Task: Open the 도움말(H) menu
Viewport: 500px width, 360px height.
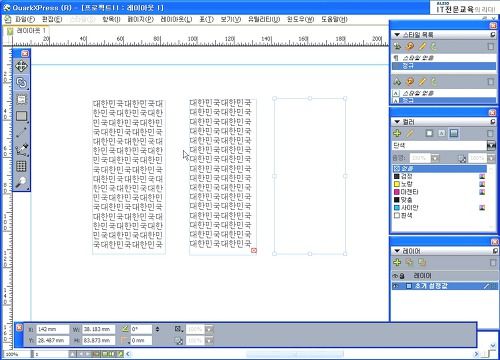Action: click(x=334, y=19)
